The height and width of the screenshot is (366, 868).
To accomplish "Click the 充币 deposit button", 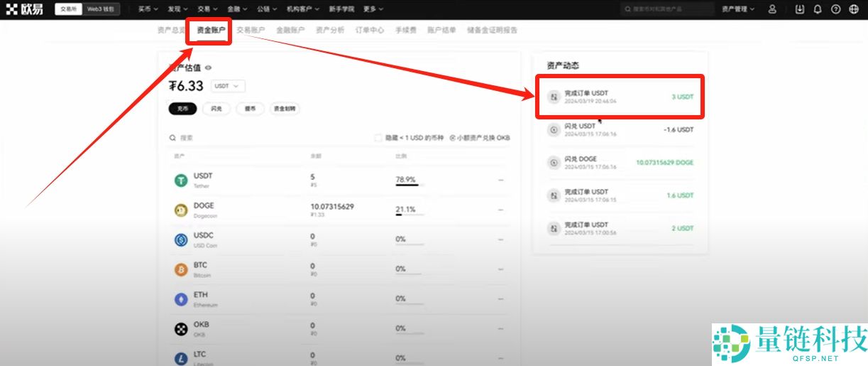I will [182, 109].
